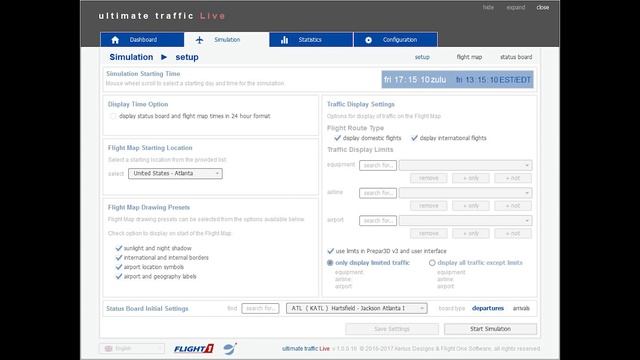The height and width of the screenshot is (360, 640).
Task: Select display all traffic except limits
Action: click(432, 263)
